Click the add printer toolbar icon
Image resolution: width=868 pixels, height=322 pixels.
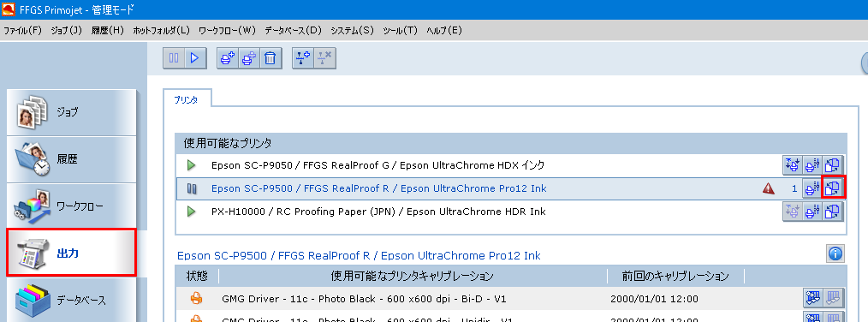click(228, 58)
